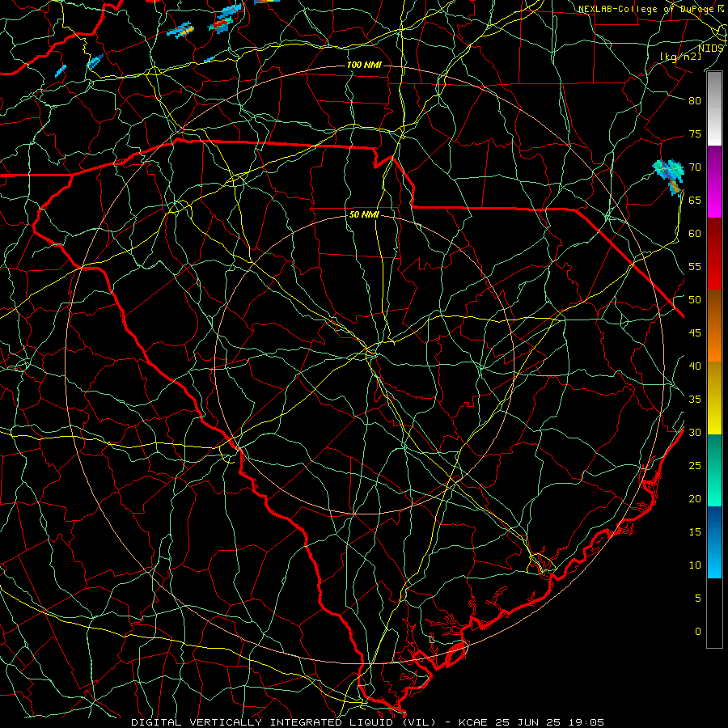Click the 70 value on the VIL scale

pyautogui.click(x=695, y=167)
